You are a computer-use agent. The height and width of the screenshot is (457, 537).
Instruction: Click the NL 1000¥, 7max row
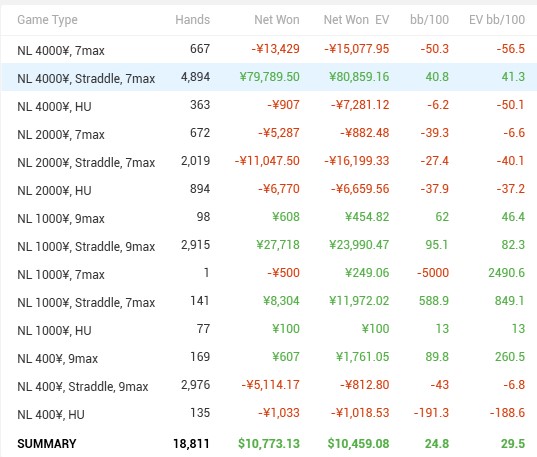click(268, 274)
